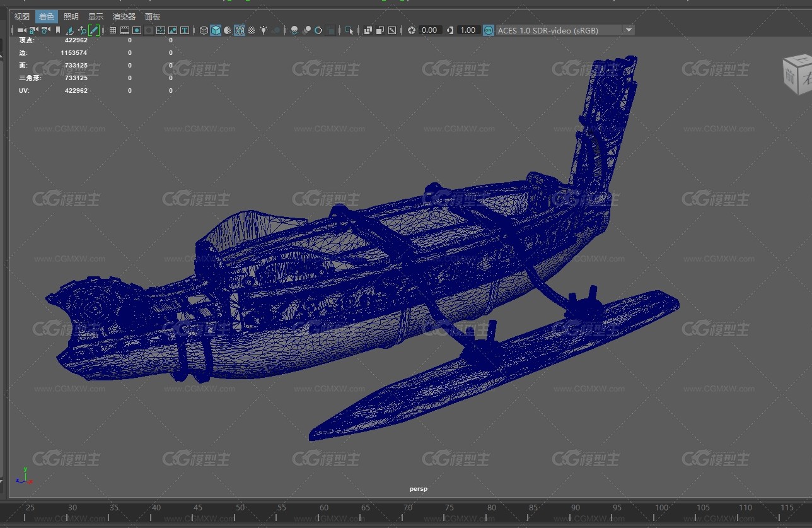Click the Exposure value field 0.00
812x528 pixels.
pos(430,30)
